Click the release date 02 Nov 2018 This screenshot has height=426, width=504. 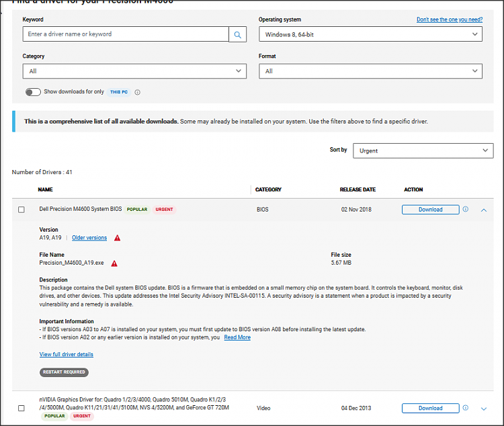point(356,210)
